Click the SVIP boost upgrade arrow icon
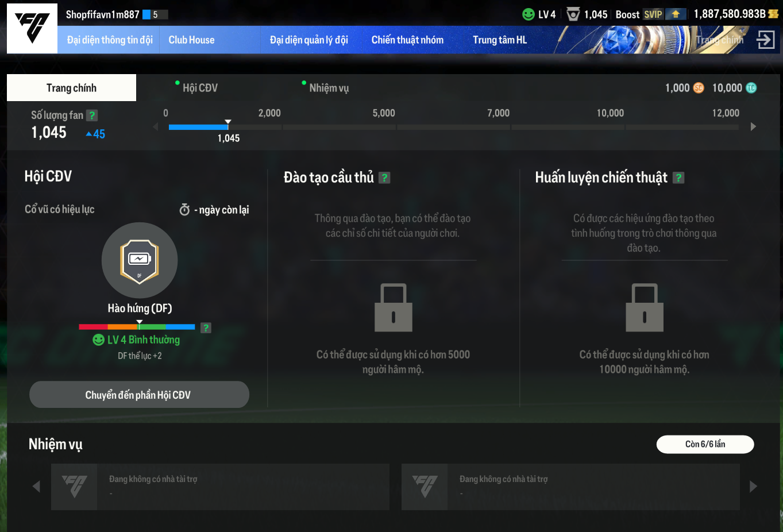Image resolution: width=783 pixels, height=532 pixels. coord(676,14)
